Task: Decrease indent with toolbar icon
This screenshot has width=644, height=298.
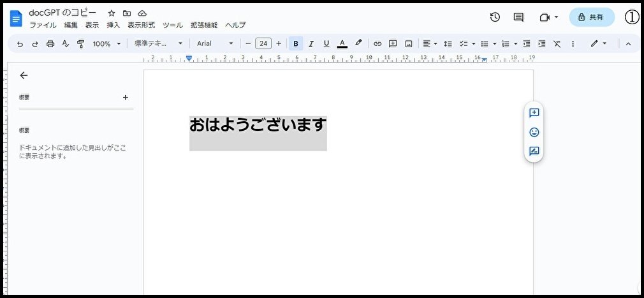Action: (x=527, y=43)
